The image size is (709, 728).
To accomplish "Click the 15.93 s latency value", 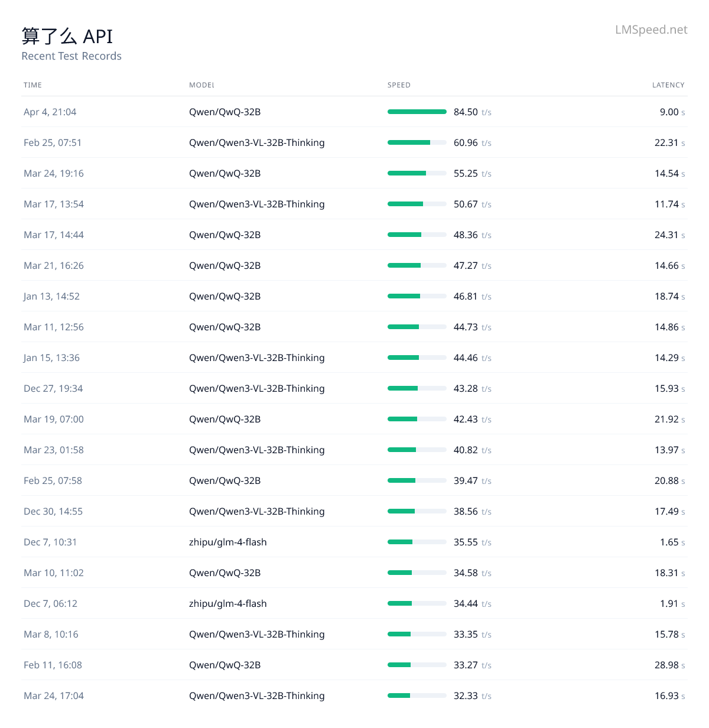I will pyautogui.click(x=670, y=388).
